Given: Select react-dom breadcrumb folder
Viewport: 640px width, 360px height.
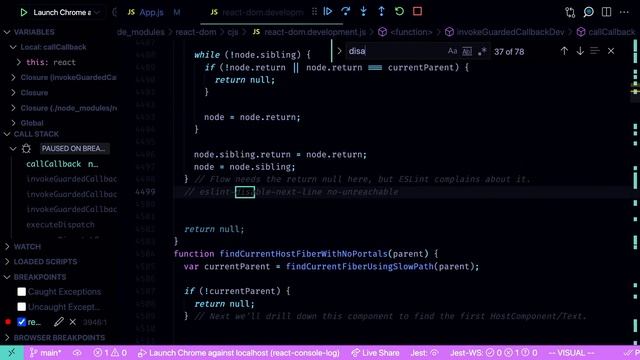Looking at the screenshot, I should tap(196, 32).
